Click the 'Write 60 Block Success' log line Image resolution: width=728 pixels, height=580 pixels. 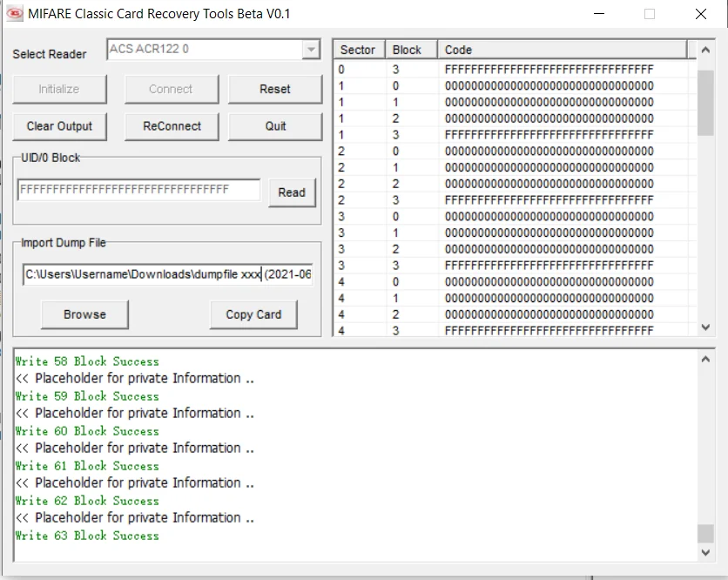[87, 431]
